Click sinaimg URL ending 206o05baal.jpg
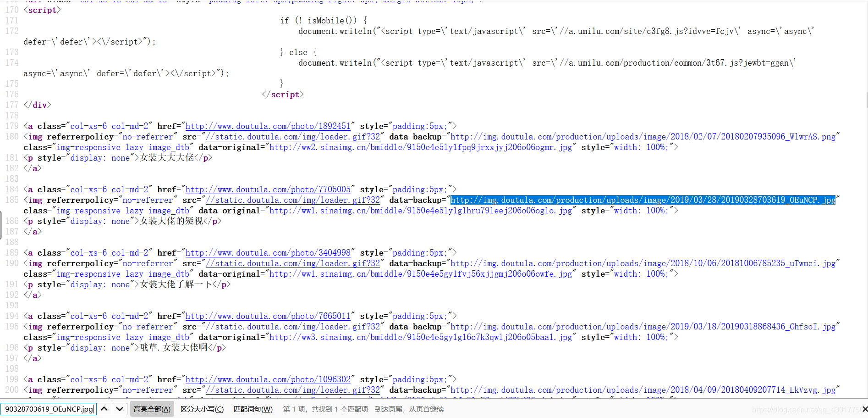The height and width of the screenshot is (418, 868). 421,337
